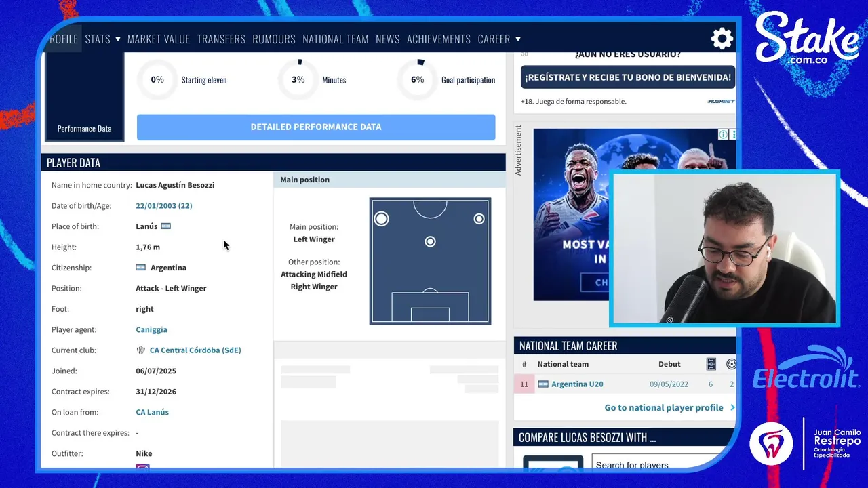Screen dimensions: 868x488
Task: Click the Left Winger main position label
Action: [x=314, y=239]
